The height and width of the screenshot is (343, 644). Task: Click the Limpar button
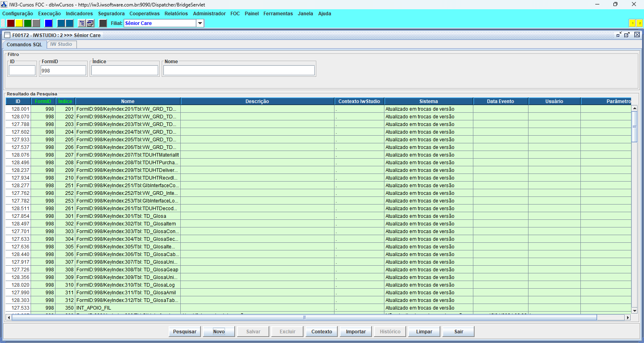424,332
